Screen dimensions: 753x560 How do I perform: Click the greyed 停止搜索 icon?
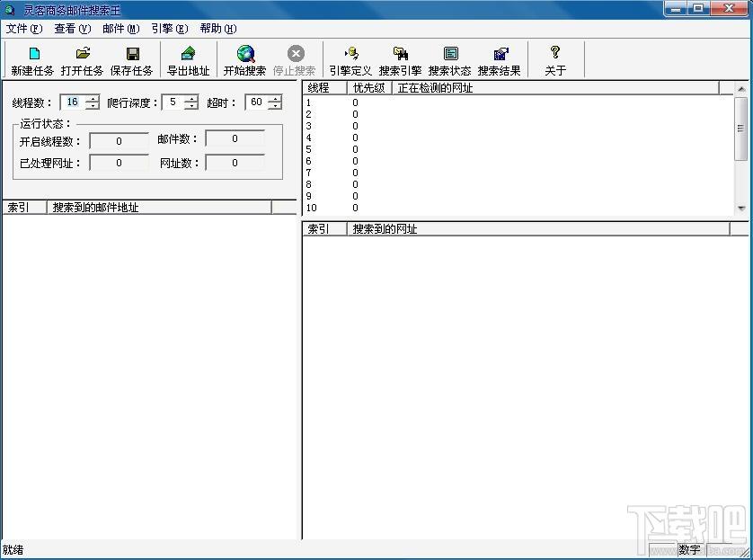pyautogui.click(x=295, y=60)
